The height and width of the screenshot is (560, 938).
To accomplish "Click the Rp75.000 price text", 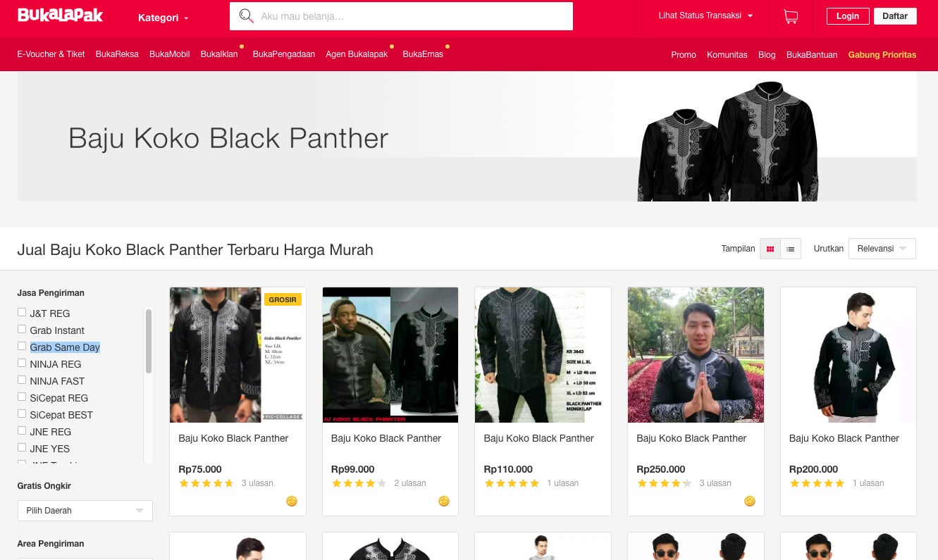I will click(200, 469).
